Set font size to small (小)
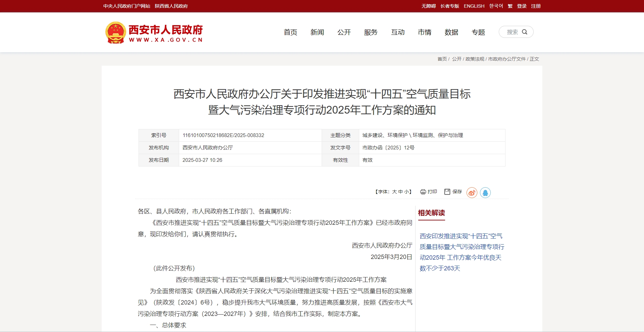This screenshot has width=644, height=332. point(406,192)
